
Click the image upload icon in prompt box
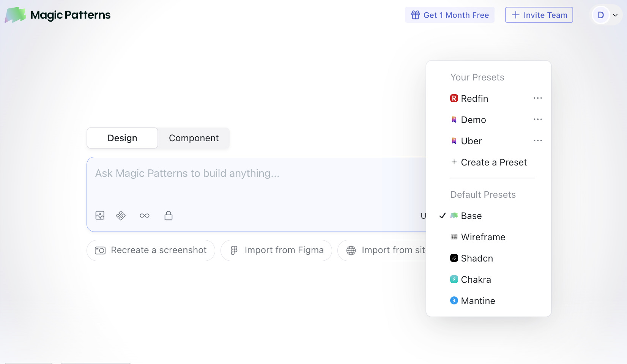click(100, 216)
